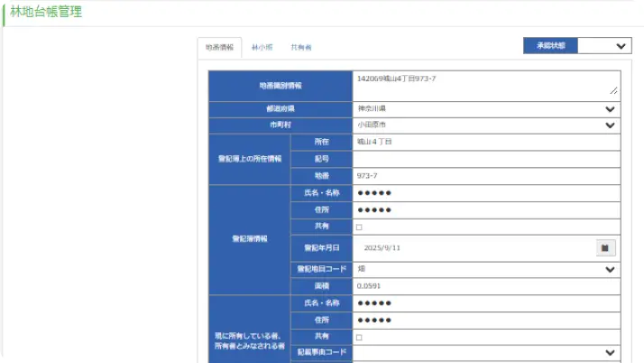Click the 面積 field showing 0.0591
644x363 pixels.
pos(485,286)
